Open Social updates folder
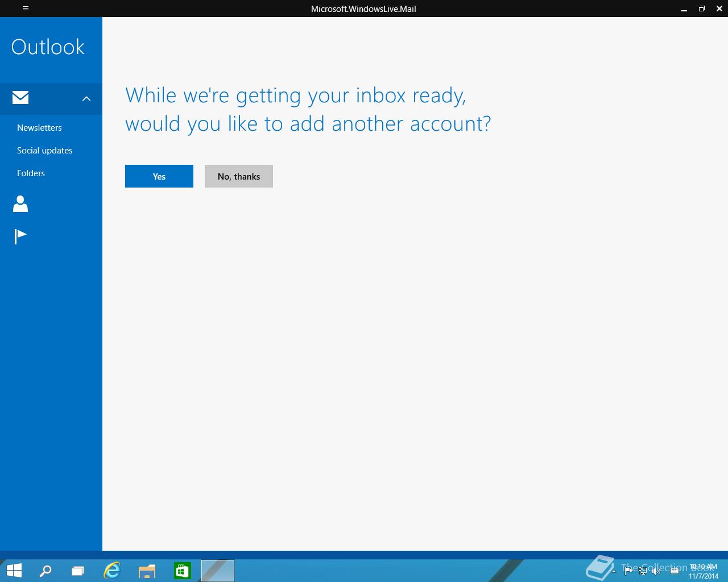Screen dimensions: 728x582 click(x=45, y=151)
